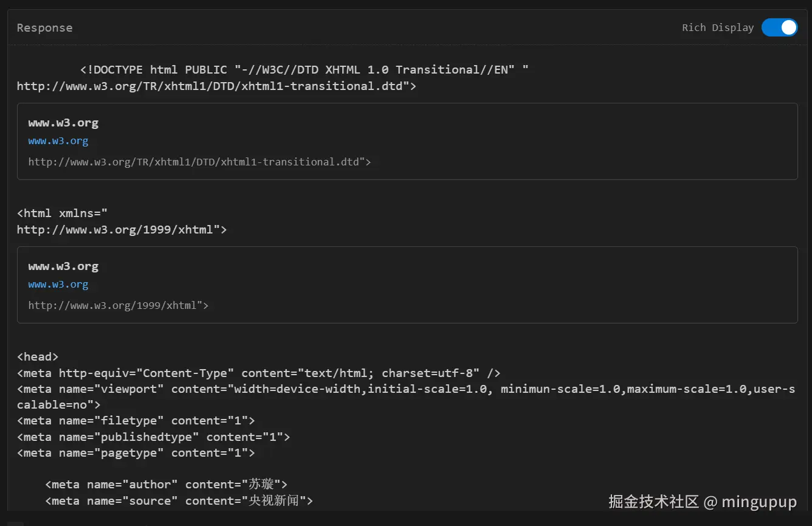Image resolution: width=812 pixels, height=526 pixels.
Task: Click the Rich Display label
Action: coord(717,28)
